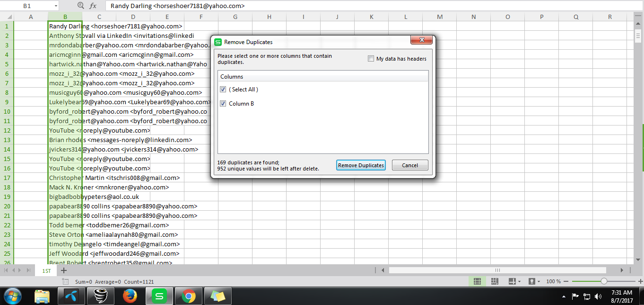Screen dimensions: 644x305
Task: Cancel the Remove Duplicates dialog
Action: pyautogui.click(x=410, y=165)
